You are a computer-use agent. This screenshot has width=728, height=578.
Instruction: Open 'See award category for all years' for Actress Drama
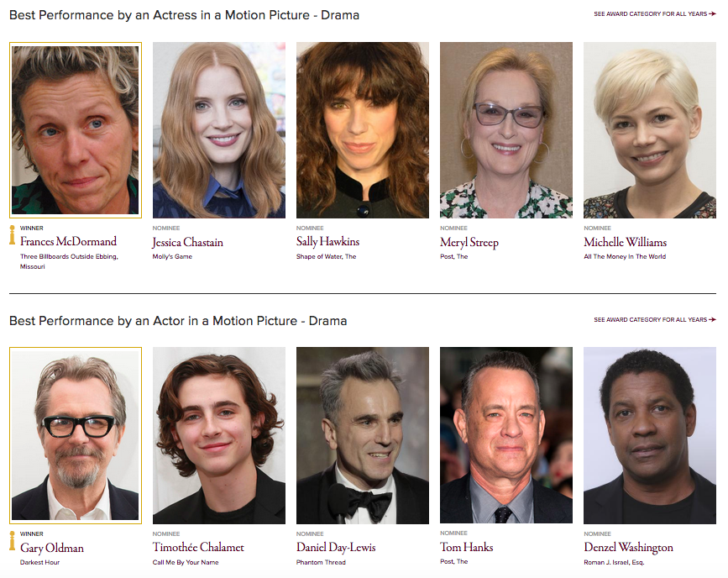click(655, 14)
